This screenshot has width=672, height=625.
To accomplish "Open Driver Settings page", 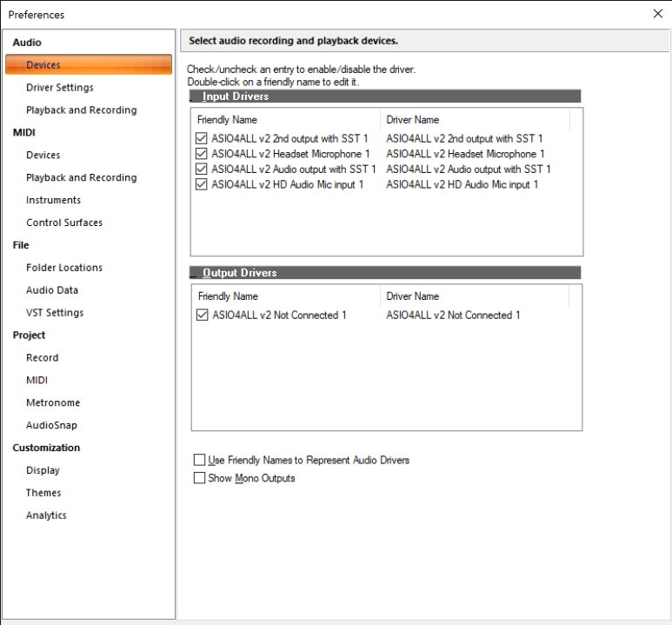I will point(60,88).
